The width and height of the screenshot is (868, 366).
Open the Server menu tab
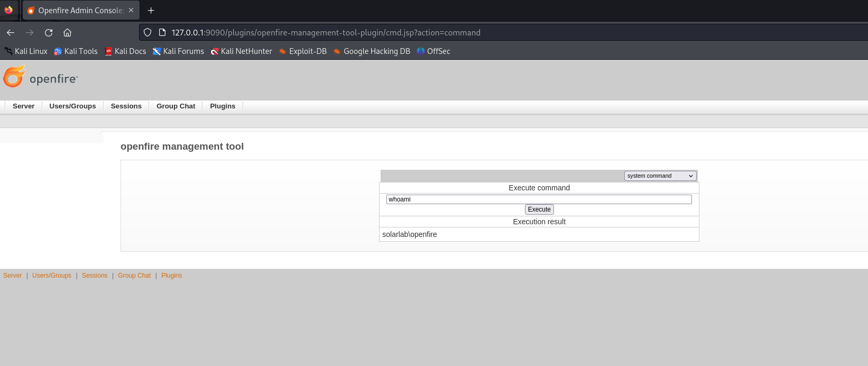24,106
